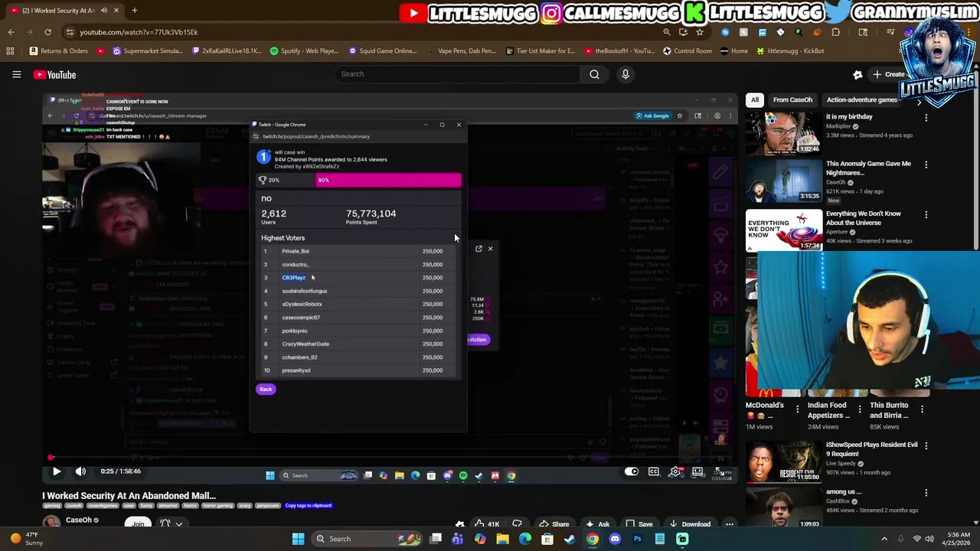
Task: Save the video to a playlist
Action: [x=639, y=524]
